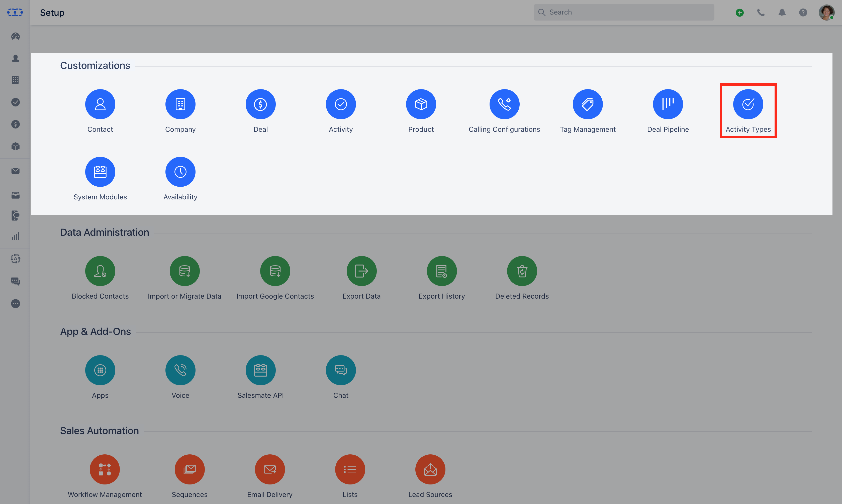Open Import Google Contacts
This screenshot has height=504, width=842.
[x=275, y=271]
